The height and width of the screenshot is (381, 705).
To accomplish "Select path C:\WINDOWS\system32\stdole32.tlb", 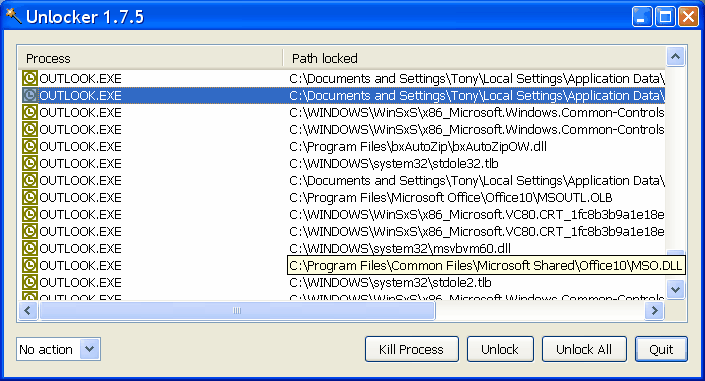I will click(x=393, y=164).
